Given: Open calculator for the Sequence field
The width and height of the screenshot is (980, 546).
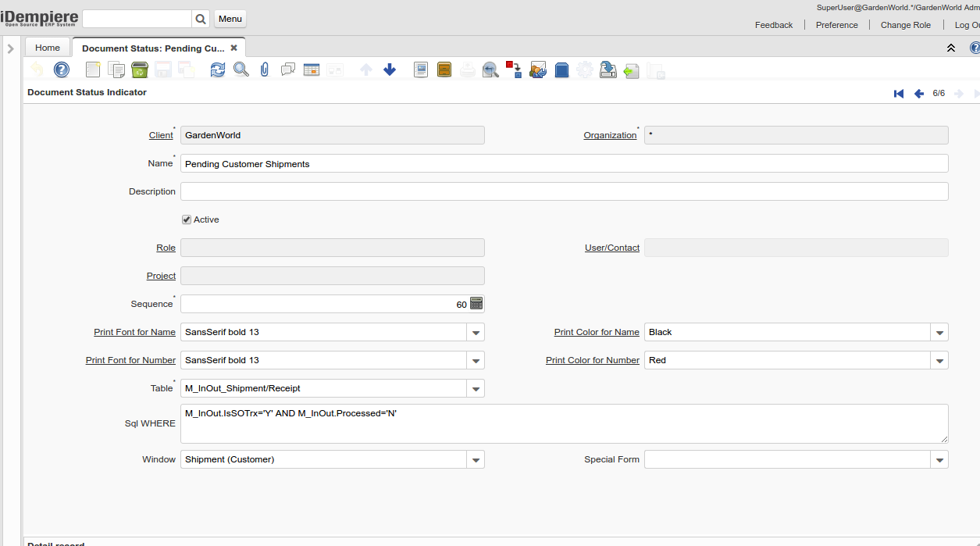Looking at the screenshot, I should click(x=476, y=304).
